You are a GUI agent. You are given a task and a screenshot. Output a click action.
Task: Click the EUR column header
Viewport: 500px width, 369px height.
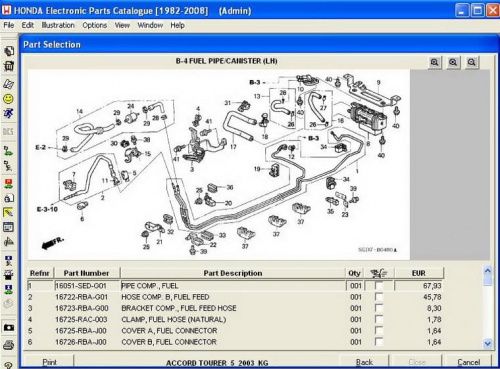tap(419, 273)
